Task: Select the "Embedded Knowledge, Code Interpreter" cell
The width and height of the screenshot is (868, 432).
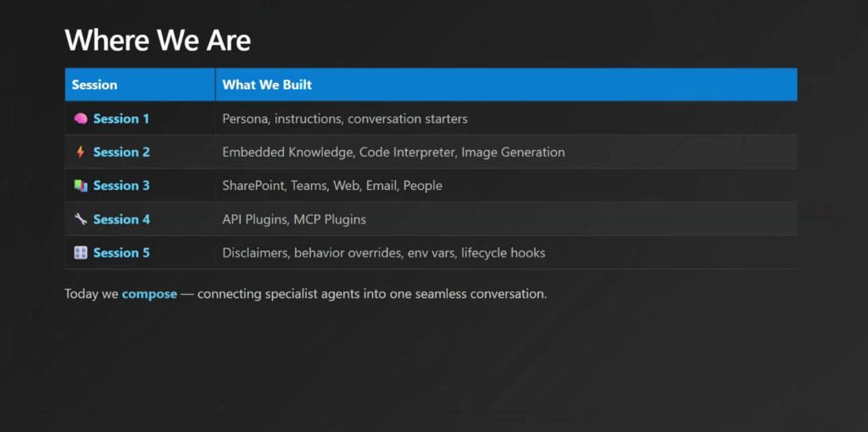Action: pyautogui.click(x=393, y=152)
